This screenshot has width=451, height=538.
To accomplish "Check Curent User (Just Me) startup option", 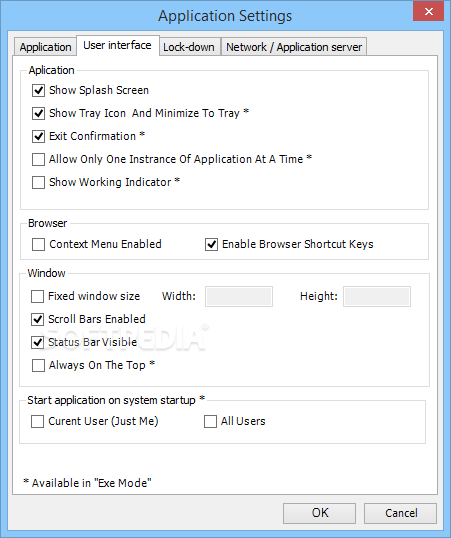I will (37, 421).
